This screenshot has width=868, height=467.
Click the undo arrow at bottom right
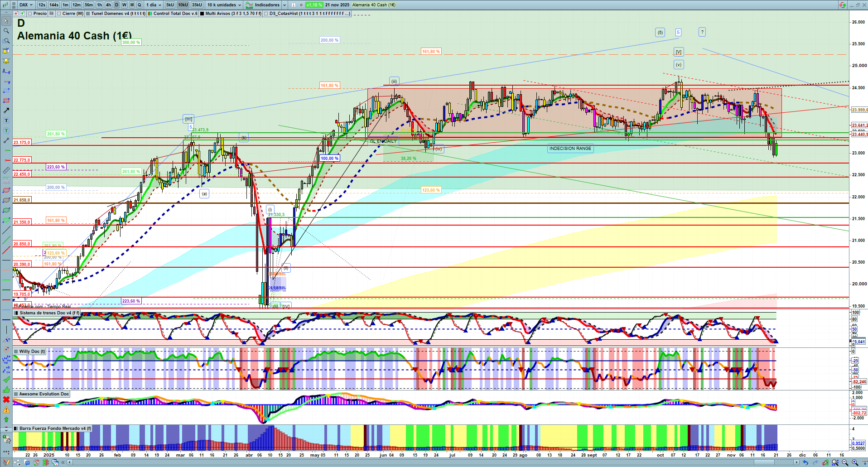[x=805, y=462]
